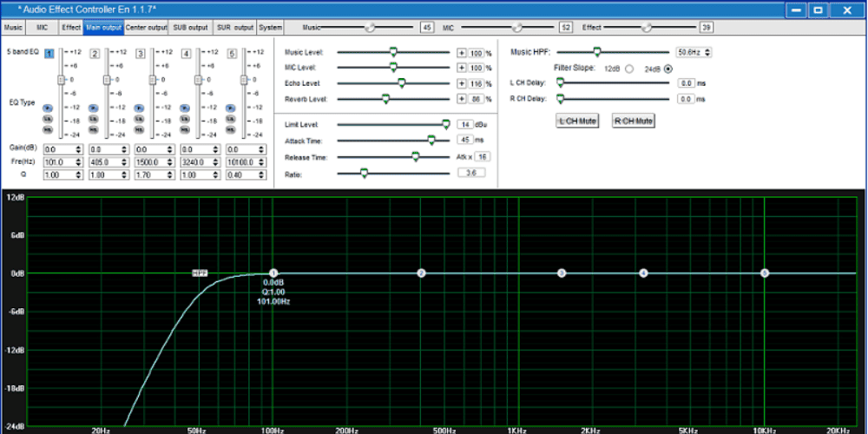Toggle EQ band 4 selector

(x=187, y=54)
